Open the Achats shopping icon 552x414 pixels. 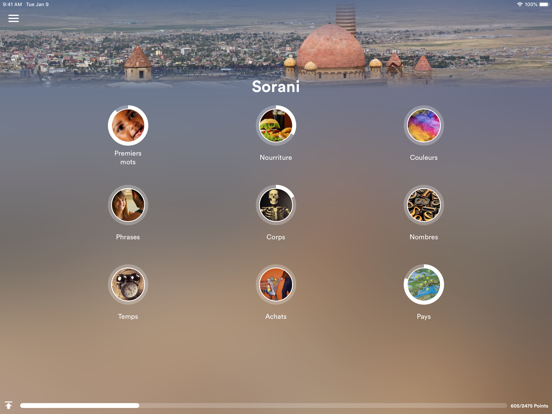tap(276, 284)
